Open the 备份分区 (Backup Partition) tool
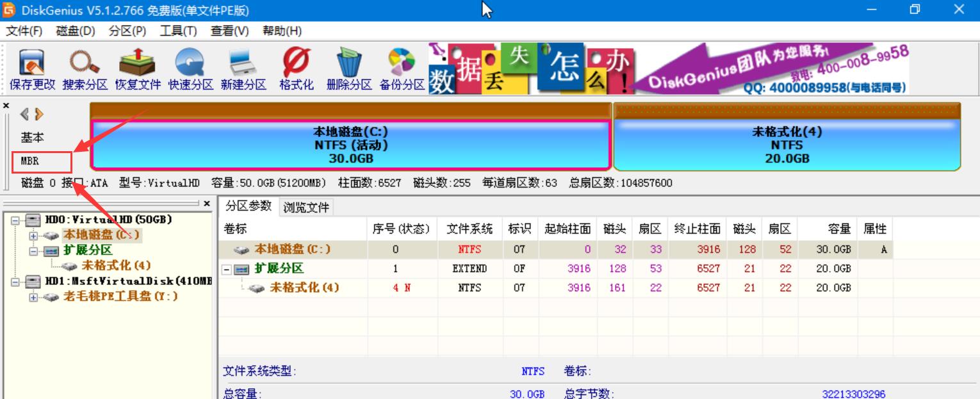The width and height of the screenshot is (980, 399). coord(402,67)
